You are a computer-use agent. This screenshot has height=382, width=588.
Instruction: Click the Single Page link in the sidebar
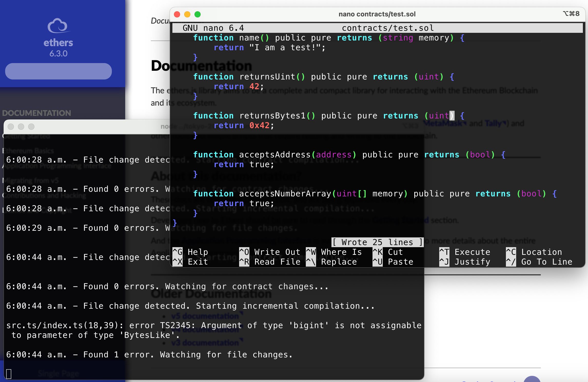coord(58,374)
